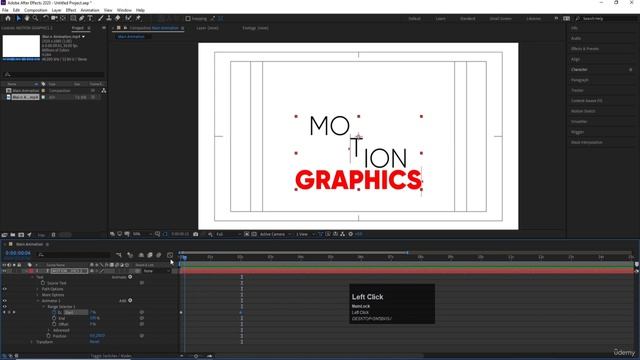Screen dimensions: 640x360
Task: Click the red layer bar in the timeline
Action: [x=407, y=271]
